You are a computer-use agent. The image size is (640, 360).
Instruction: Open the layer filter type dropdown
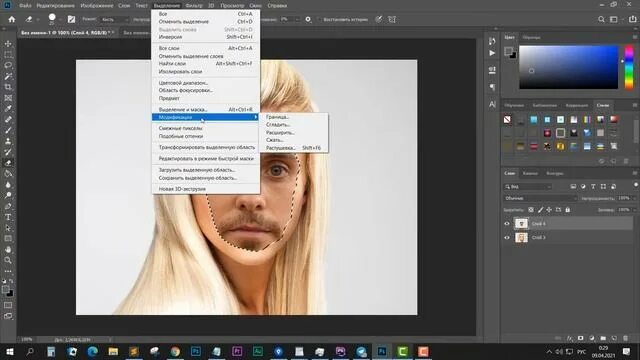pyautogui.click(x=528, y=187)
